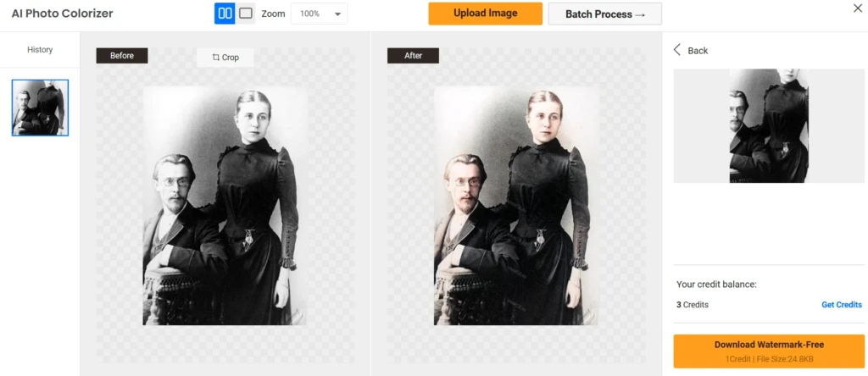Open Batch Process
This screenshot has height=376, width=868.
tap(605, 14)
